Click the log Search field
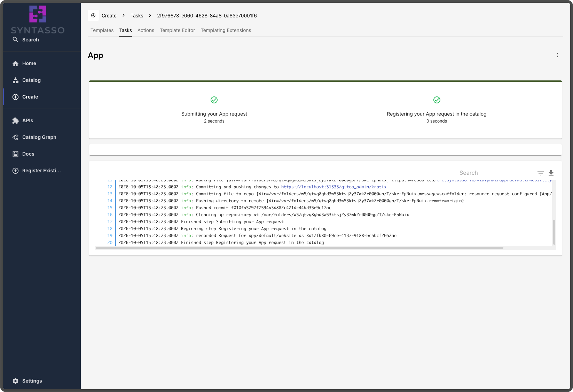This screenshot has width=573, height=392. 497,173
